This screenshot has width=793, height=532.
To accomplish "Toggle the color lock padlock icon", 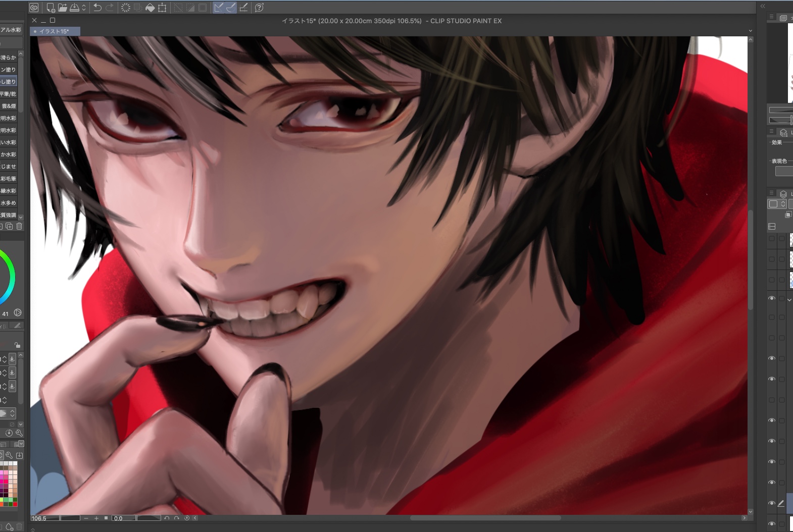I will pyautogui.click(x=17, y=345).
